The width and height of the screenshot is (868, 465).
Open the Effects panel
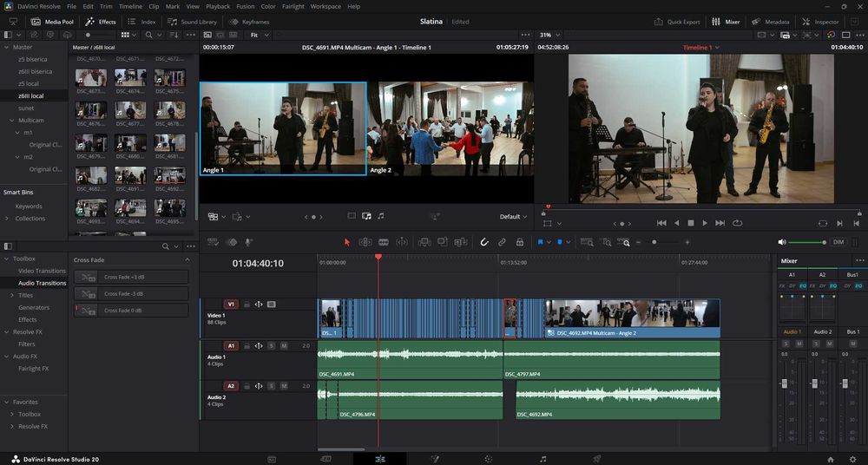click(100, 22)
